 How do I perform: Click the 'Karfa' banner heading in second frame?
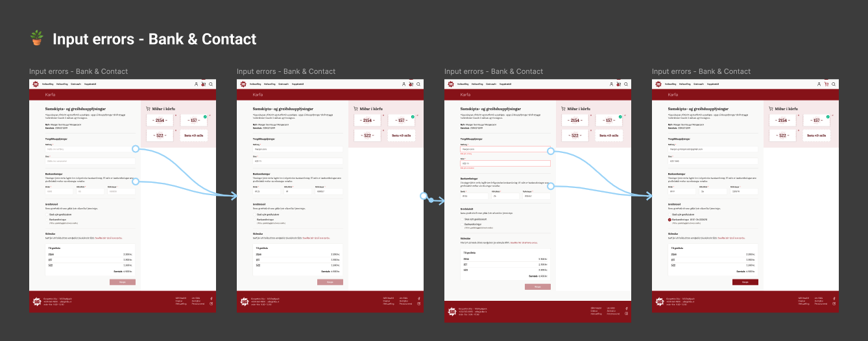258,95
